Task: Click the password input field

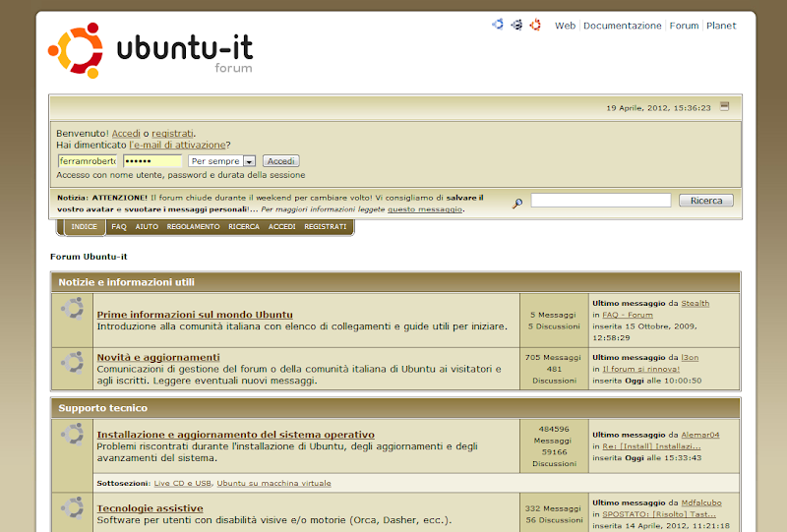Action: (x=152, y=161)
